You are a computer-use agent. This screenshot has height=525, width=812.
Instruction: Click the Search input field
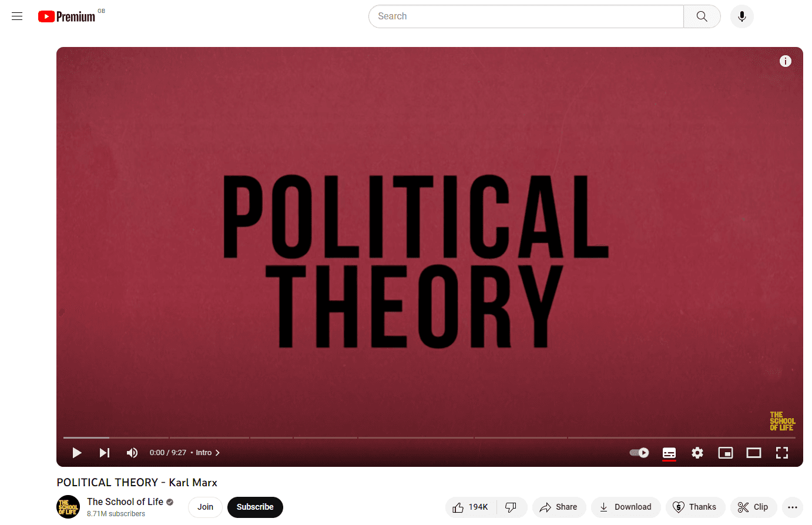click(x=526, y=16)
